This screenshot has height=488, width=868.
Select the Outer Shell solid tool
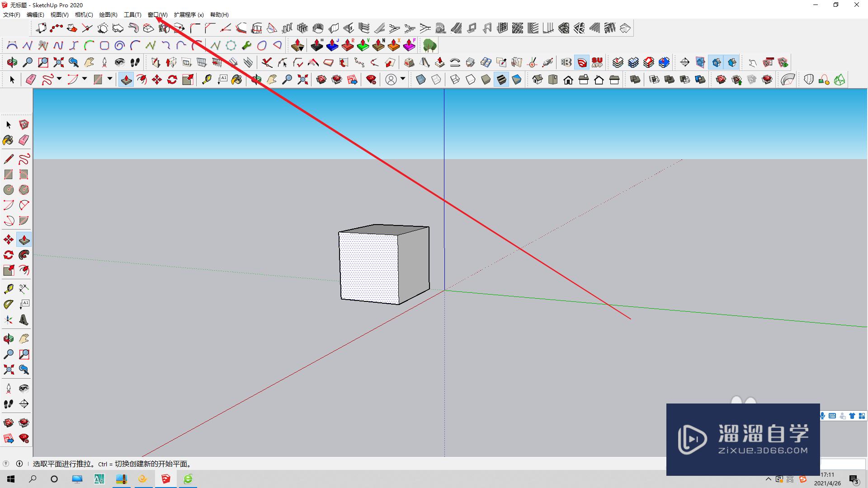[635, 80]
